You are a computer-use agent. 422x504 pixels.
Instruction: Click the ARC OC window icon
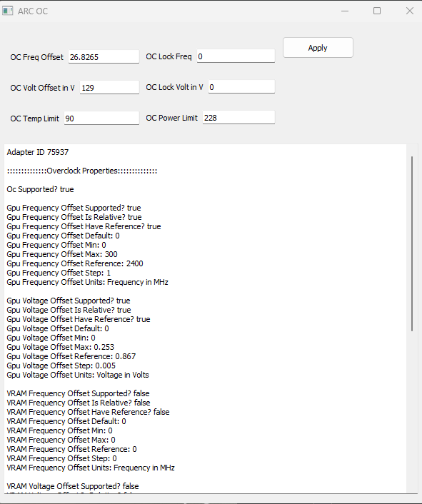[x=7, y=11]
